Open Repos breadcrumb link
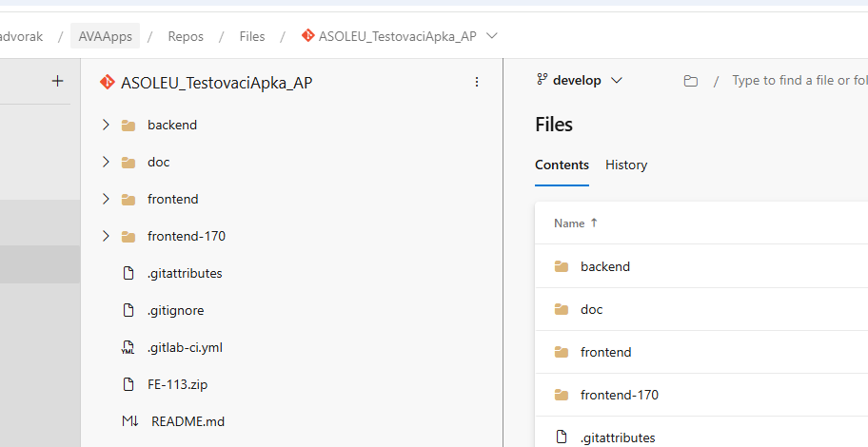868x447 pixels. tap(186, 36)
